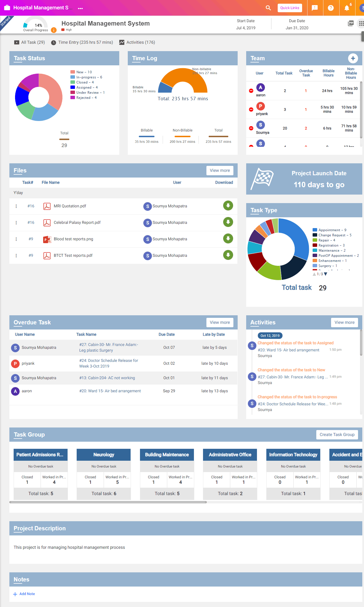
Task: Open the notifications bell icon
Action: coord(347,8)
